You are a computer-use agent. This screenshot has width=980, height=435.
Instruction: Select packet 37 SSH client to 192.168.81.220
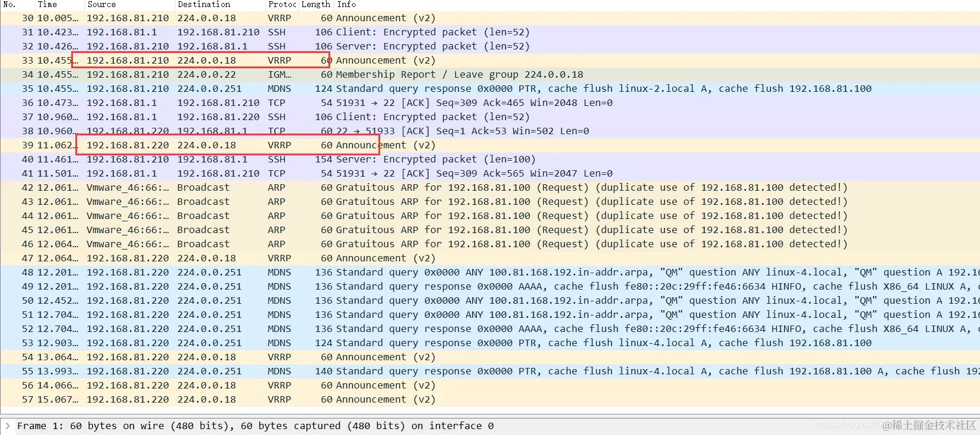[x=490, y=117]
